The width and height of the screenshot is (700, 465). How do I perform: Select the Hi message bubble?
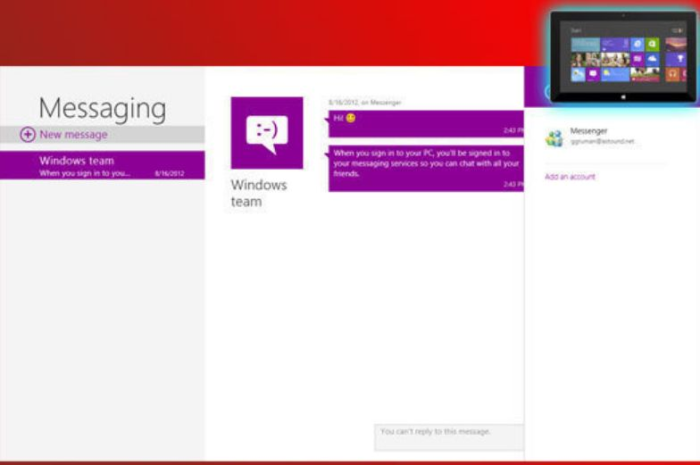[426, 124]
